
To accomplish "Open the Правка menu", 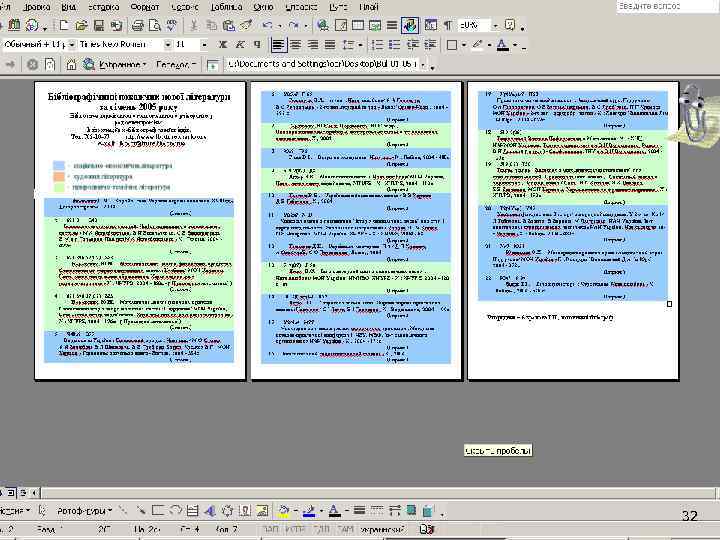I will point(37,7).
